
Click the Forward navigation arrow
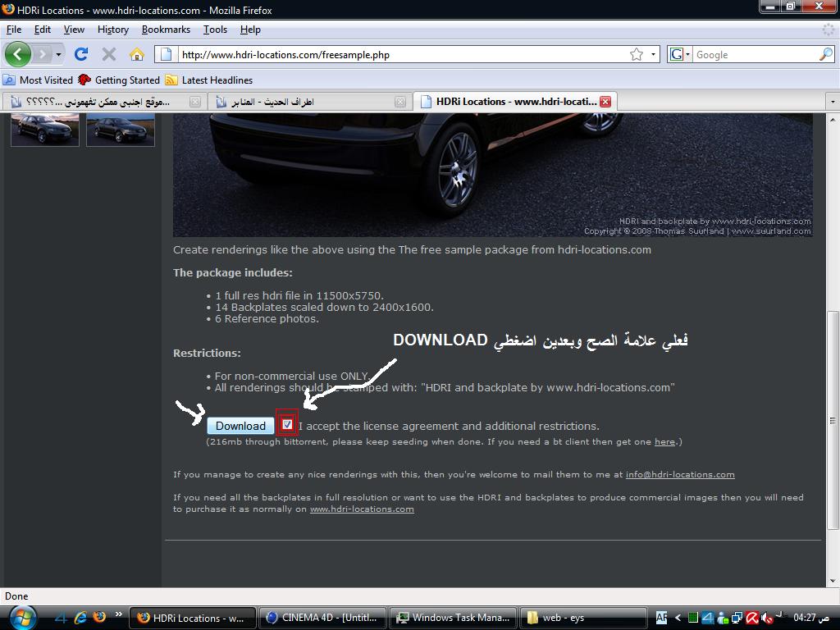[43, 54]
